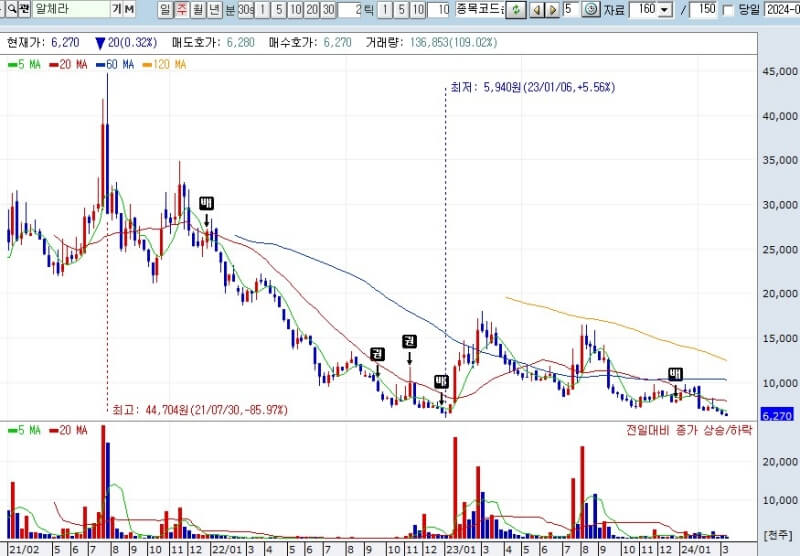800x556 pixels.
Task: Click the yellow left arrow icon
Action: 536,10
